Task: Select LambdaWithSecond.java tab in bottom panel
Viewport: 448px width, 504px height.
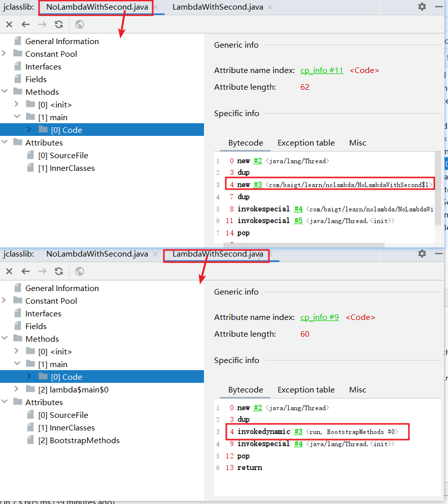Action: pyautogui.click(x=218, y=254)
